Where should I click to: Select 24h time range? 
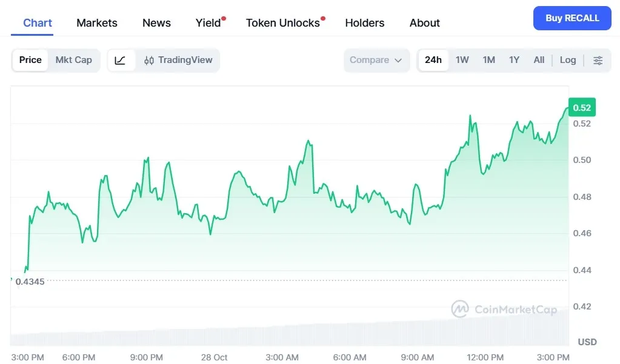pos(433,60)
